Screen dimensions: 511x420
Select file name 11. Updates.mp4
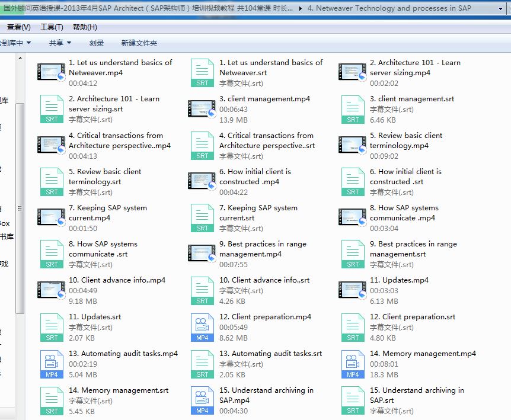[399, 280]
